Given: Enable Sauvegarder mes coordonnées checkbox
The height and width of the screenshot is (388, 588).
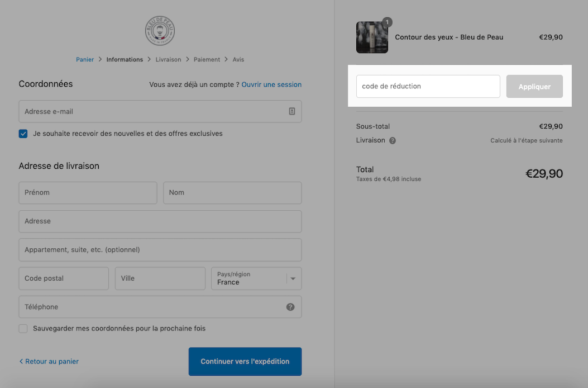Looking at the screenshot, I should pos(23,329).
